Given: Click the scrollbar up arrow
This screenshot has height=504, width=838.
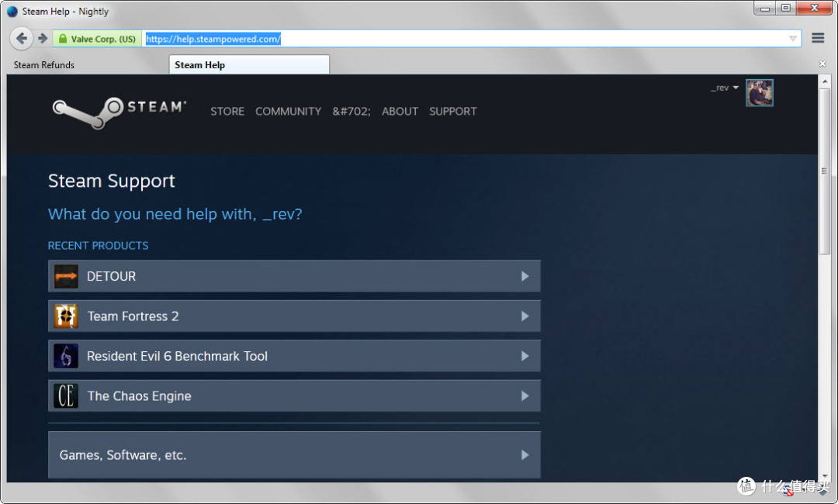Looking at the screenshot, I should (x=824, y=81).
